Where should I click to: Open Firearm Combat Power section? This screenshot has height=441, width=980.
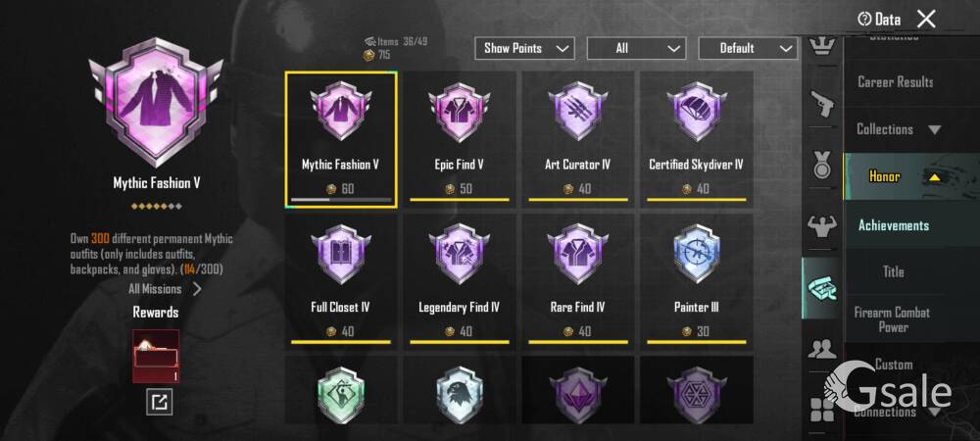click(x=892, y=319)
